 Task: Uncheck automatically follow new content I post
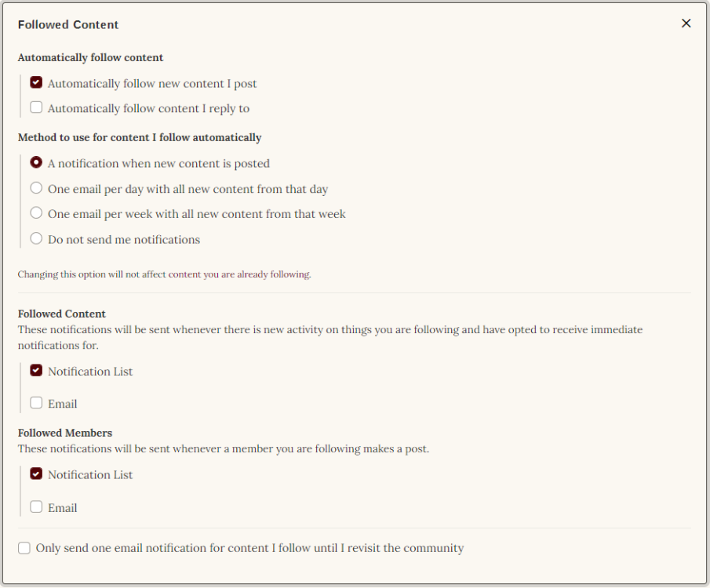click(x=36, y=82)
